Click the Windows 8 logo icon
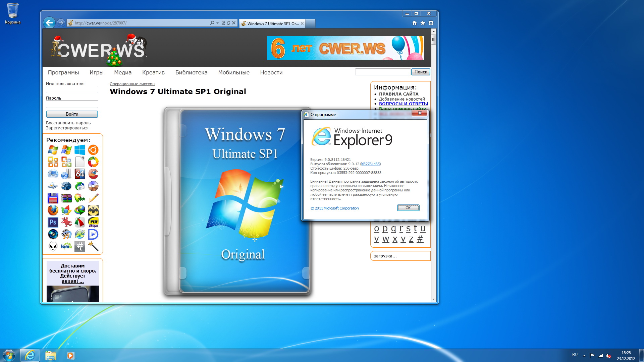 pyautogui.click(x=80, y=150)
